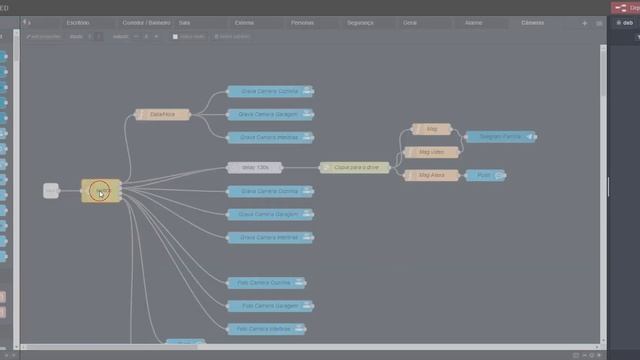Click the output port of Data/Hora node

[191, 114]
